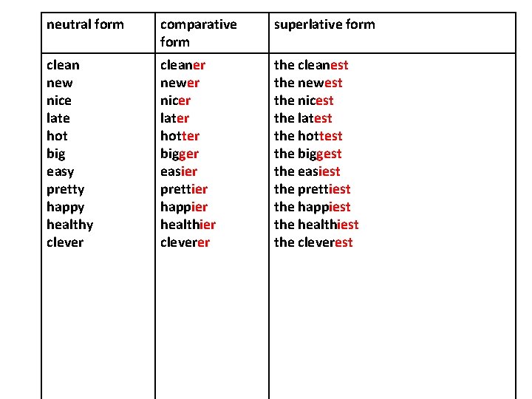Select the word "clean" in first column

point(63,65)
